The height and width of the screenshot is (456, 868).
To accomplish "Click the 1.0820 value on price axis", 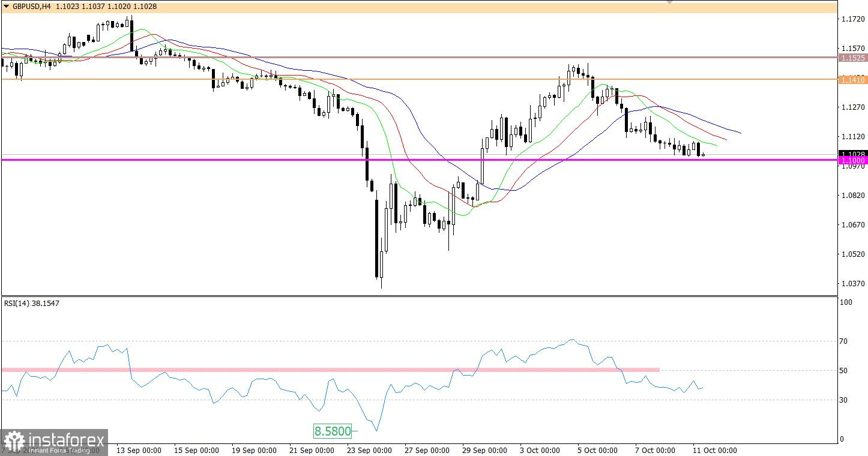I will (x=853, y=196).
